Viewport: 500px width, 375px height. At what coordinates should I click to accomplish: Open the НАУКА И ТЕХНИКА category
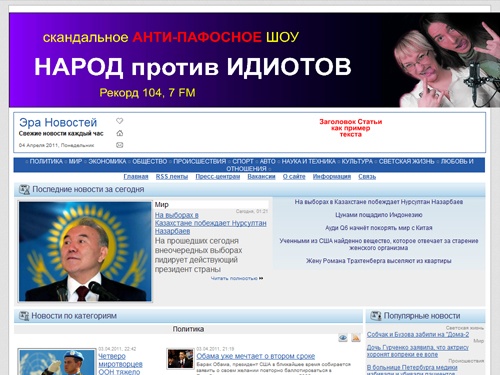(x=309, y=161)
